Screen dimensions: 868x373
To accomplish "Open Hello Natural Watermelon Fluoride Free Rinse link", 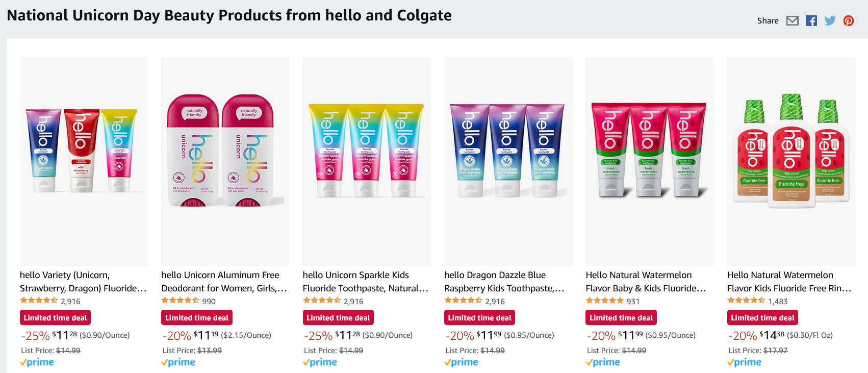I will [789, 282].
